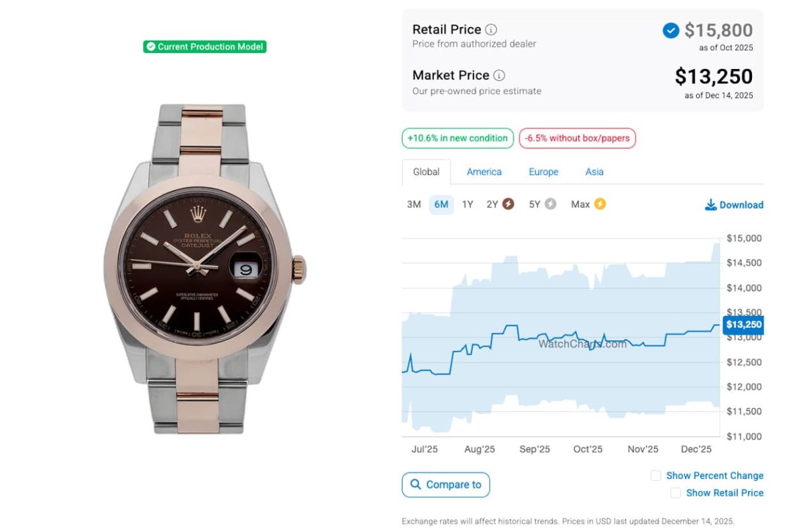Viewport: 805px width, 532px height.
Task: Click the -6.5% without box/papers badge
Action: tap(577, 138)
